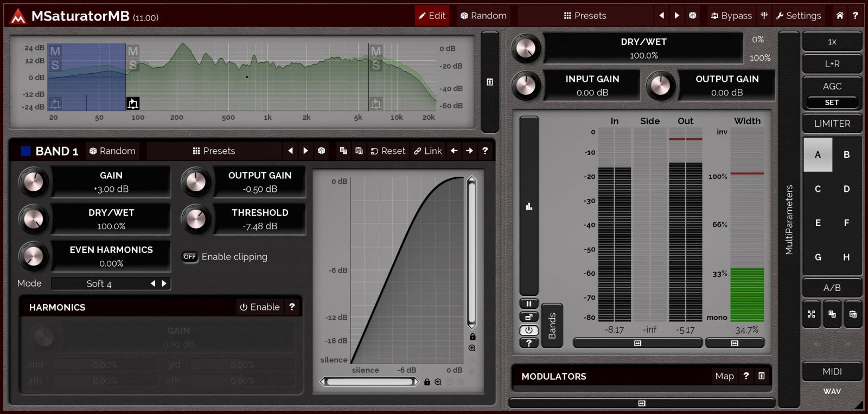This screenshot has height=414, width=868.
Task: Open the top Presets dropdown
Action: pyautogui.click(x=585, y=16)
